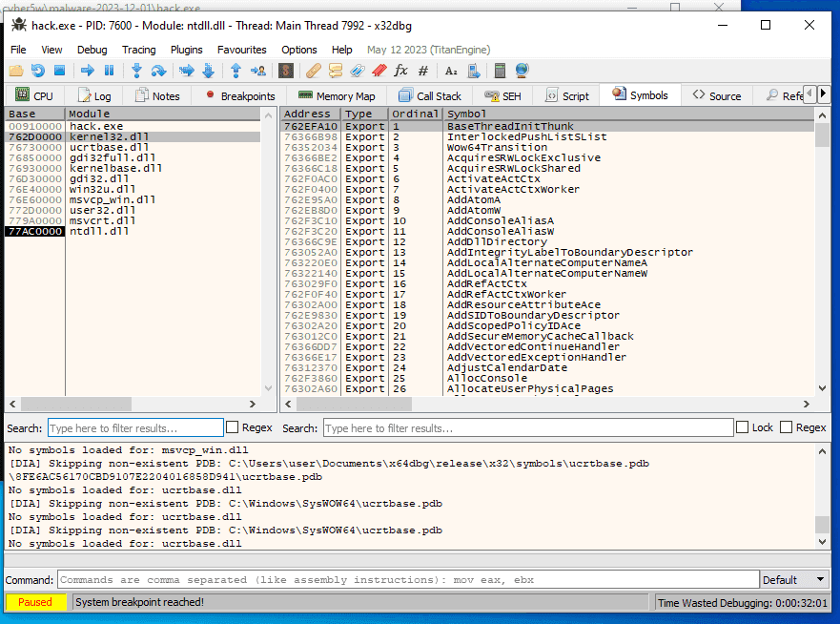Pause the debuggee using the pause icon

tap(108, 71)
